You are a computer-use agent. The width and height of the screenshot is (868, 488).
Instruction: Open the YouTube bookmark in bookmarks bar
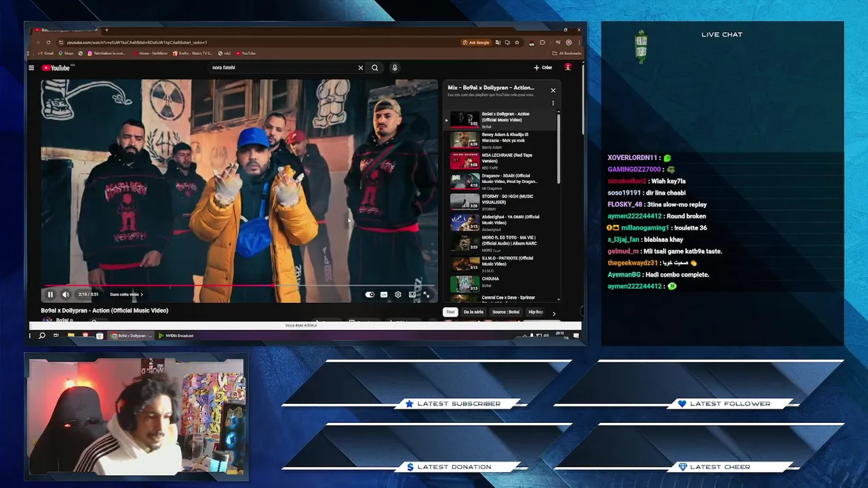(246, 53)
